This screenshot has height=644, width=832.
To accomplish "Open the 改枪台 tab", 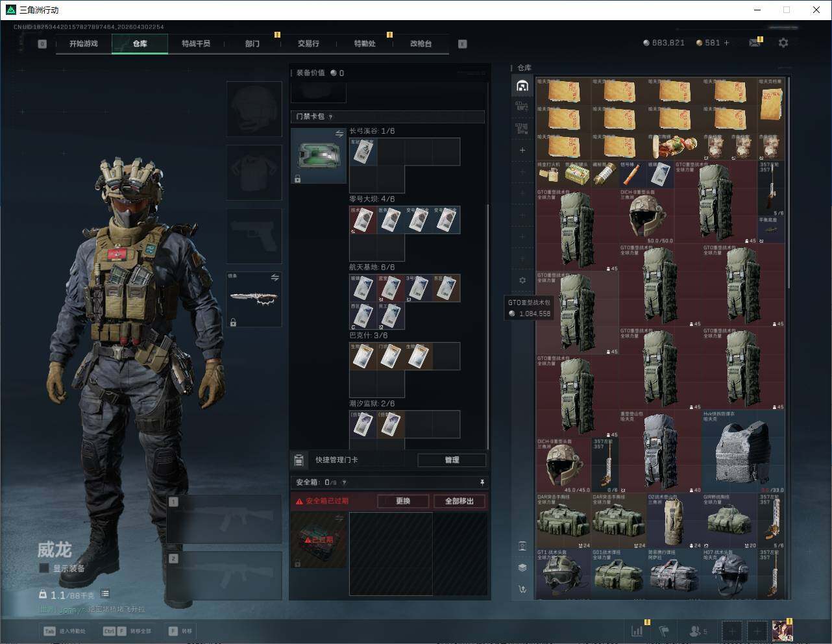I will click(x=421, y=43).
